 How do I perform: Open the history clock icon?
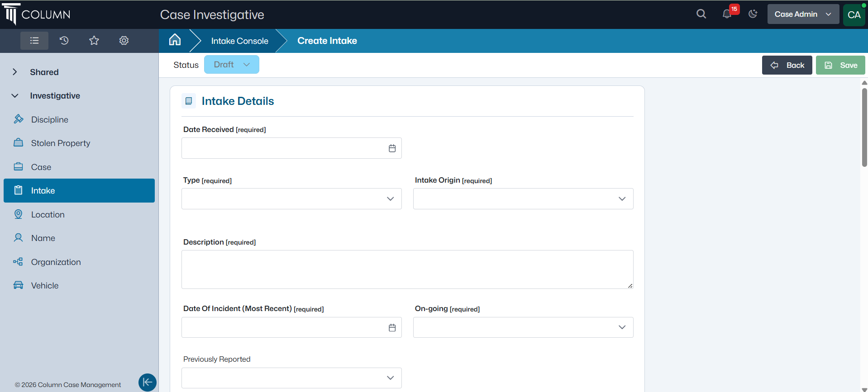[64, 41]
